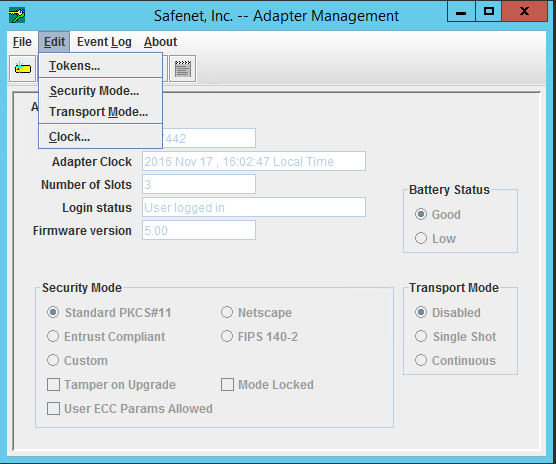The image size is (556, 464).
Task: Choose Transport Mode... menu entry
Action: (x=100, y=112)
